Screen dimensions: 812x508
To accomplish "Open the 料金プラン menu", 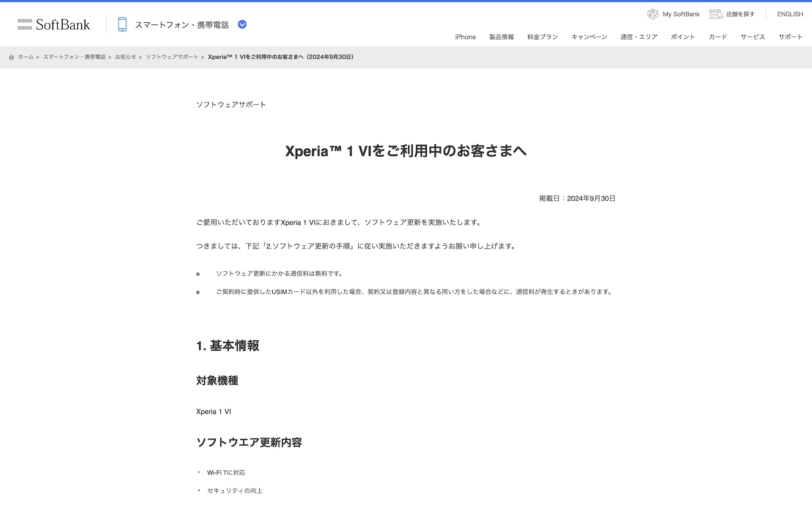I will [542, 37].
